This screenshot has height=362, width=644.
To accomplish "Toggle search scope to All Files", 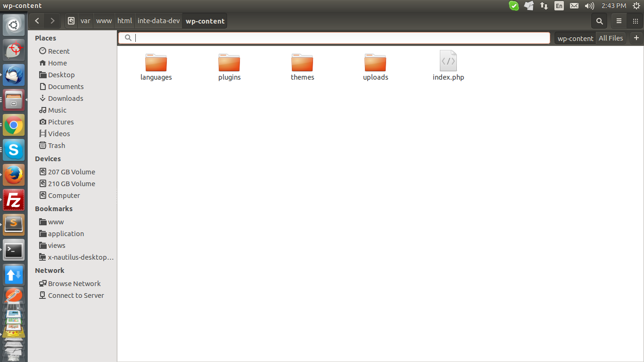I will tap(611, 38).
